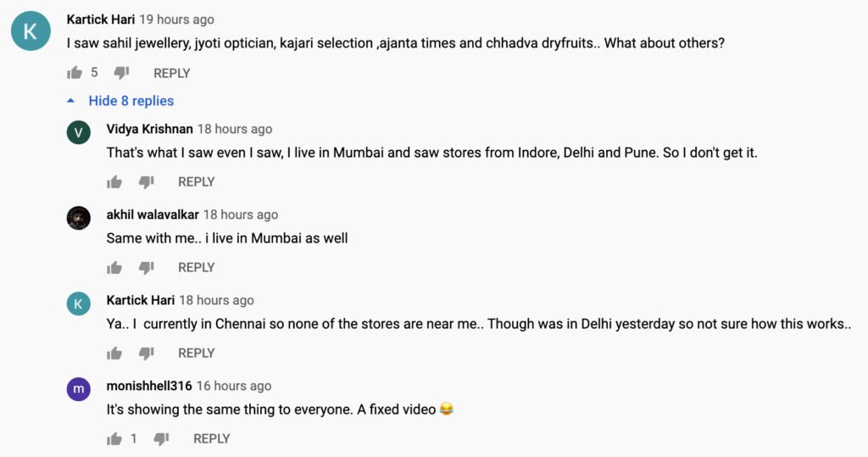This screenshot has height=457, width=868.
Task: Reply to Kartick Hari's top comment
Action: coord(171,73)
